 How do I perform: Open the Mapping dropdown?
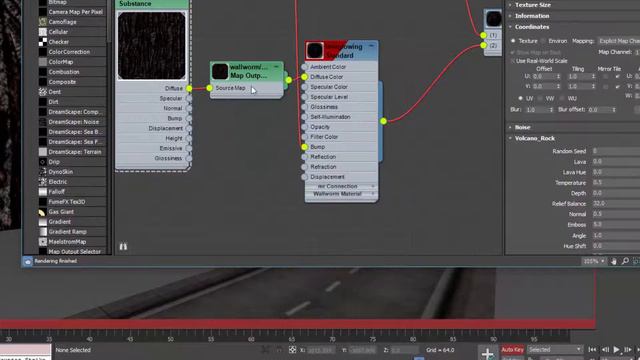click(x=618, y=41)
